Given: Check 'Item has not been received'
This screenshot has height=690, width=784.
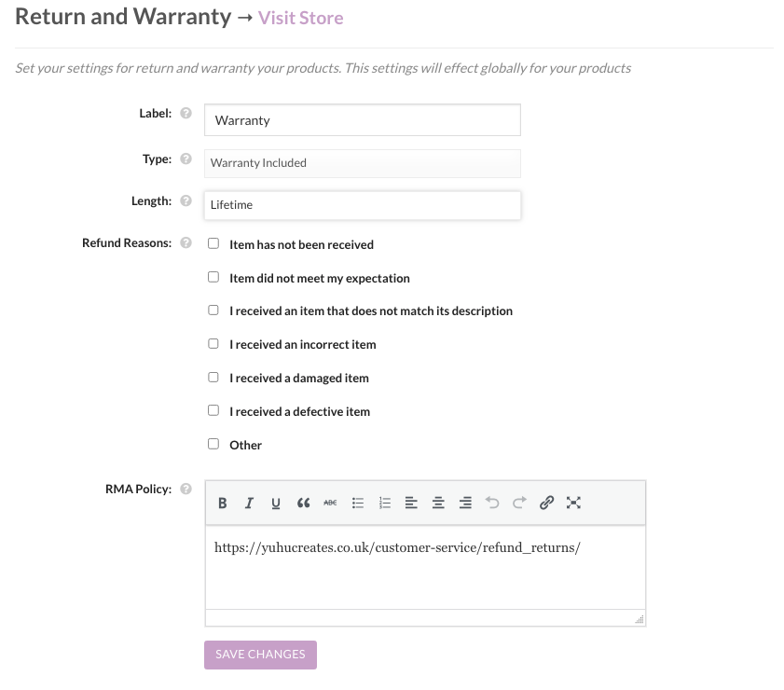Looking at the screenshot, I should click(213, 243).
